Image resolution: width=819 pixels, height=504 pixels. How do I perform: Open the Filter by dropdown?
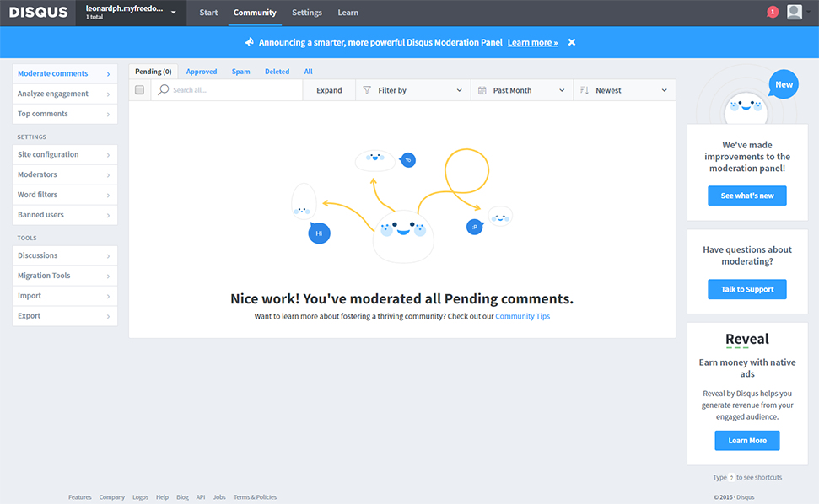click(412, 90)
